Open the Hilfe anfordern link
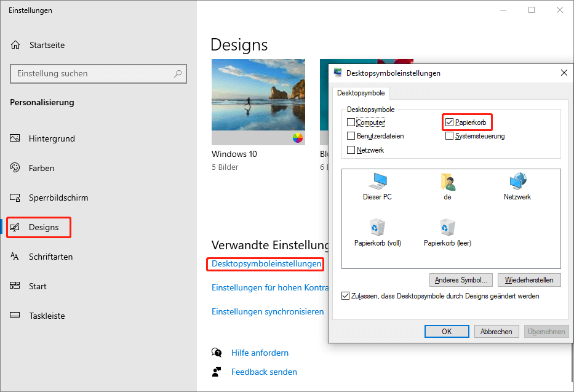The height and width of the screenshot is (392, 574). [260, 353]
